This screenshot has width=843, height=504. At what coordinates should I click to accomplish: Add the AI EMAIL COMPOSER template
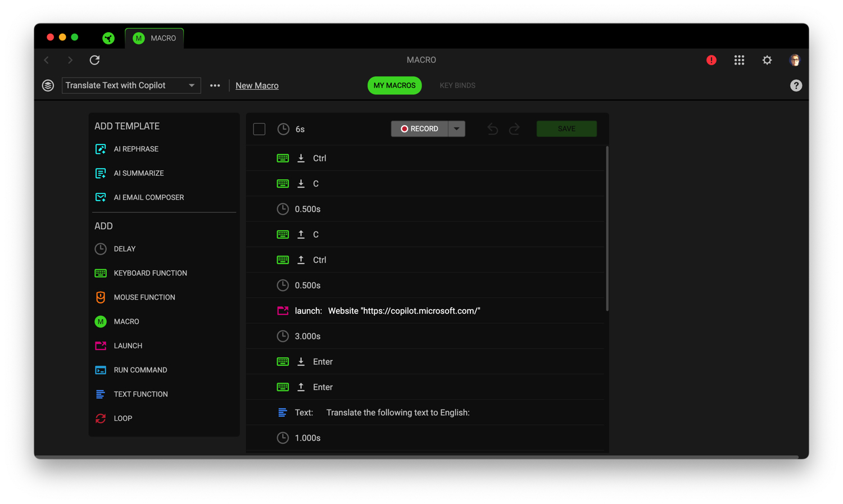149,197
